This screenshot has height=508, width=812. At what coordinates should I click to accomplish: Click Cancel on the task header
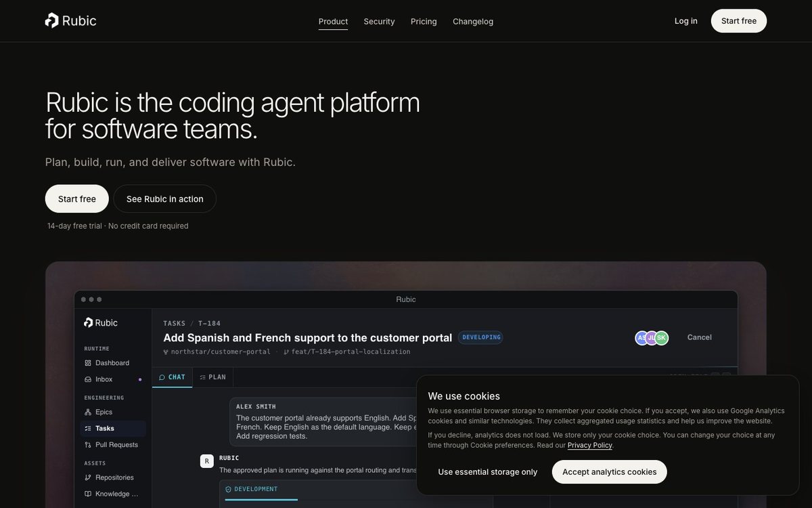[700, 337]
